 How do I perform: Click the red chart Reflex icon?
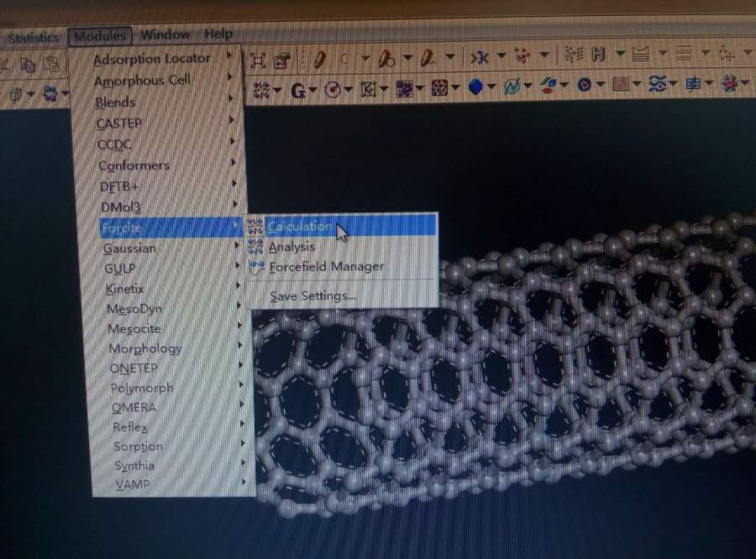pos(621,84)
